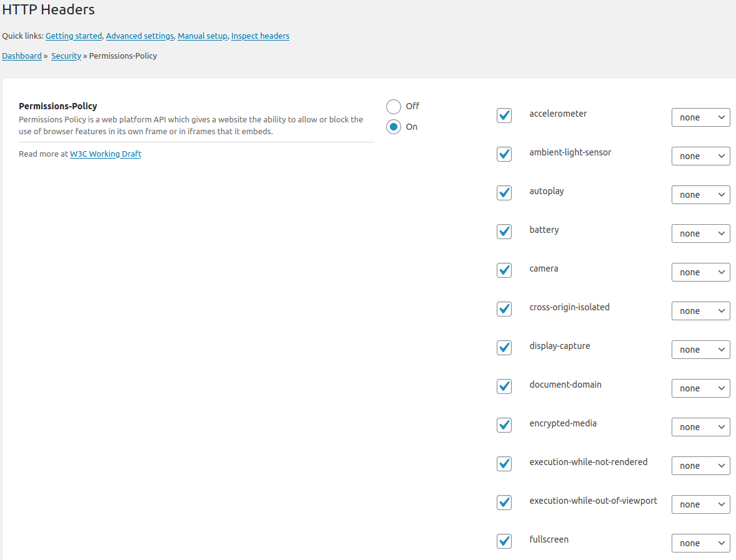
Task: Expand the encrypted-media dropdown
Action: click(700, 426)
